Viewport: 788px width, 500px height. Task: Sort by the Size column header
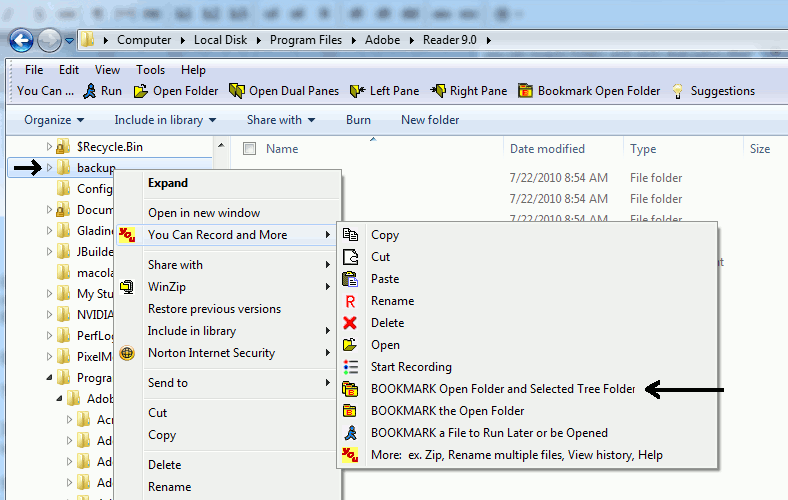click(760, 149)
